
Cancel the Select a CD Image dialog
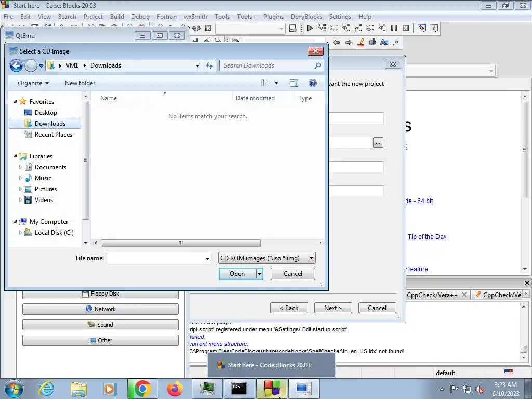click(293, 274)
